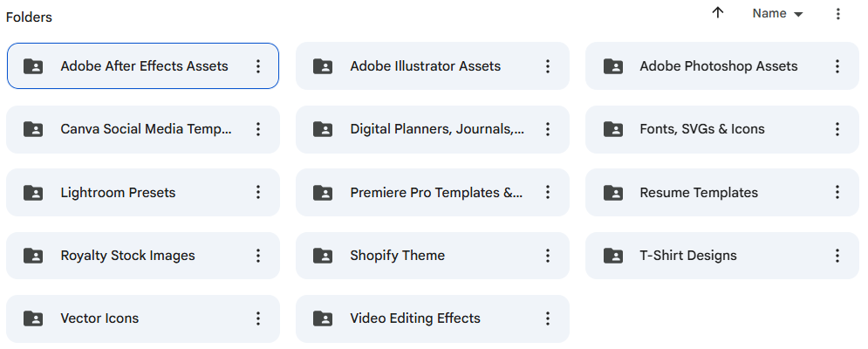This screenshot has height=349, width=868.
Task: Select the Vector Icons folder
Action: pos(143,318)
